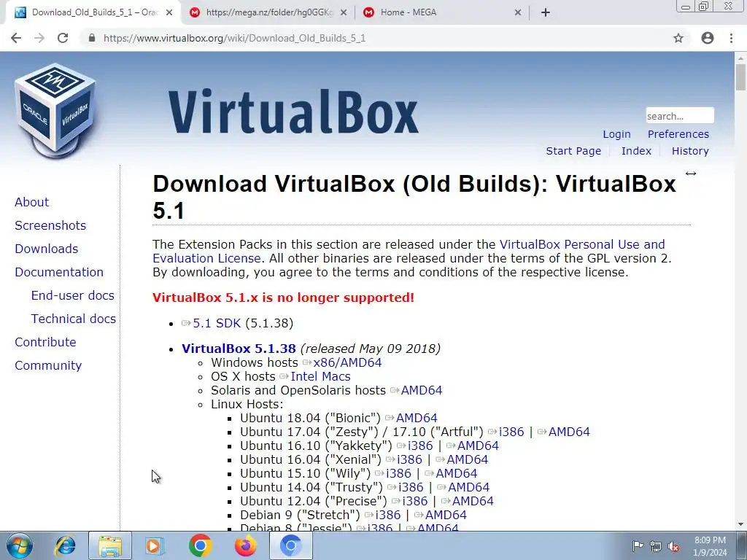Image resolution: width=747 pixels, height=560 pixels.
Task: Open Documentation in the sidebar
Action: coord(59,272)
